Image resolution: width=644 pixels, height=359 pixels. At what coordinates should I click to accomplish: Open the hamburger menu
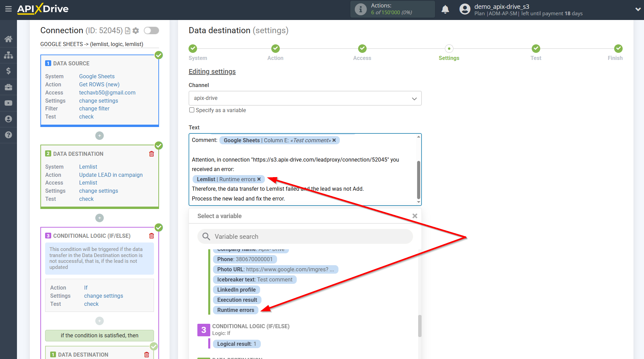pyautogui.click(x=8, y=9)
